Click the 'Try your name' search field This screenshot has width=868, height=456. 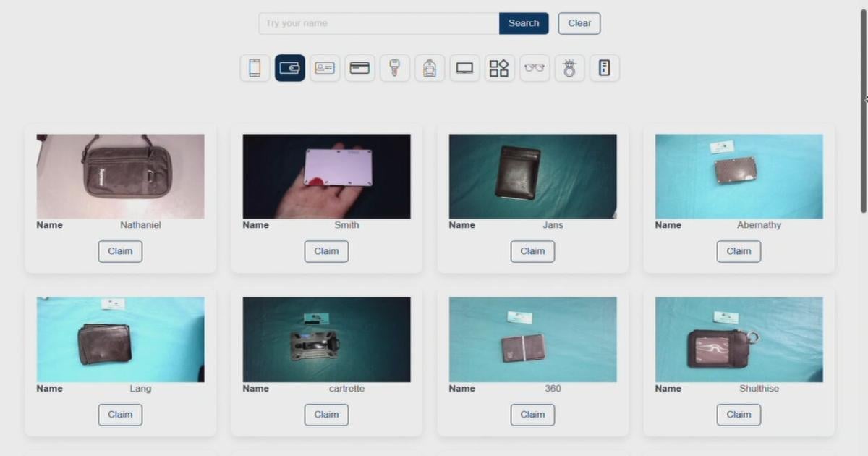[x=378, y=23]
